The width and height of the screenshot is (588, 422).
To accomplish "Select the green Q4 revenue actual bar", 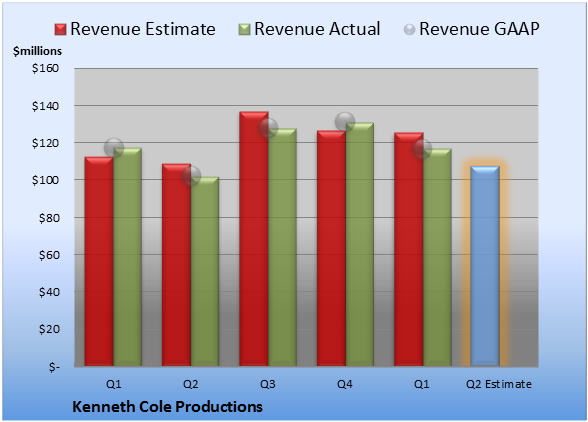I will point(360,244).
